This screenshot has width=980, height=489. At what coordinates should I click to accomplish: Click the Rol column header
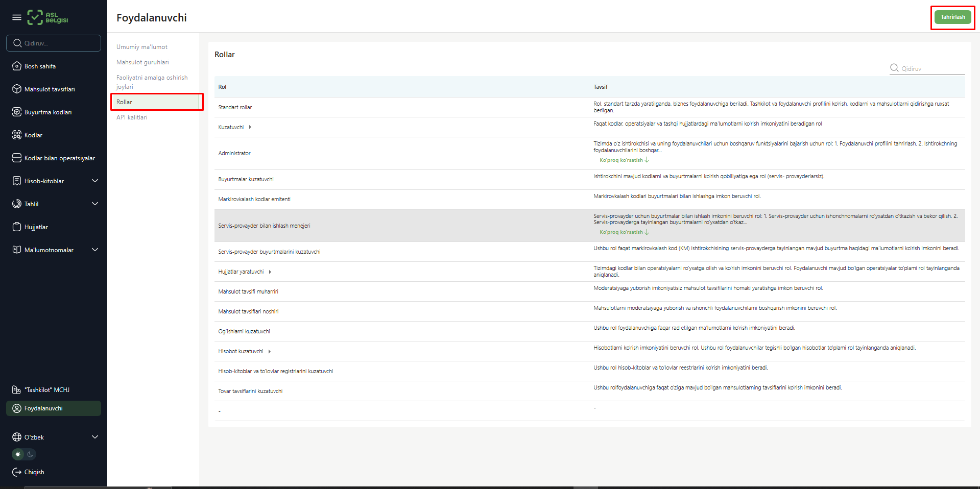[x=222, y=87]
